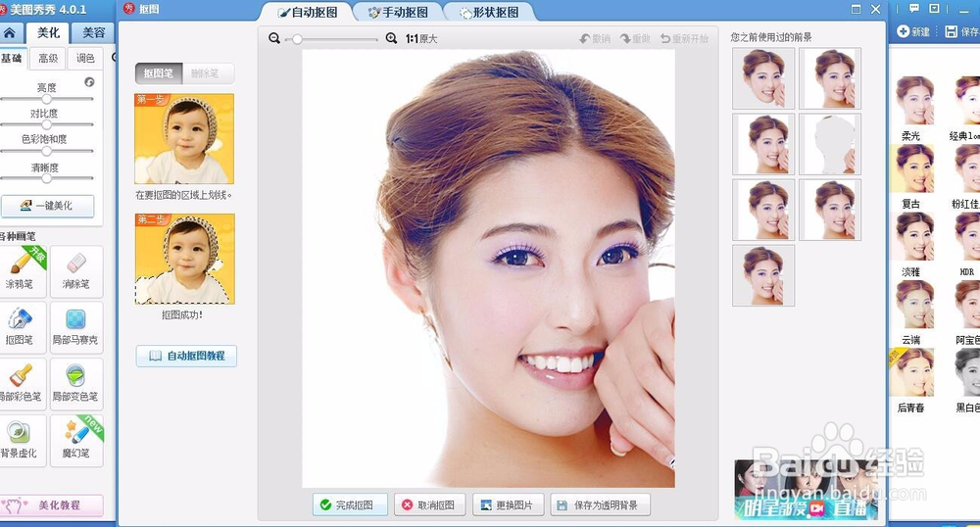Click the 色彩饱和度 saturation slider
Screen dimensions: 980x527
(x=47, y=151)
